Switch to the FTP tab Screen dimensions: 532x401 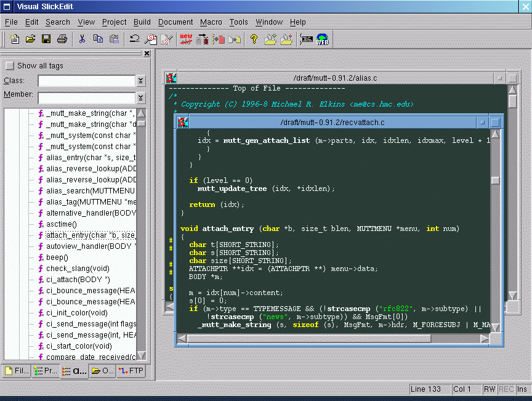pos(131,371)
